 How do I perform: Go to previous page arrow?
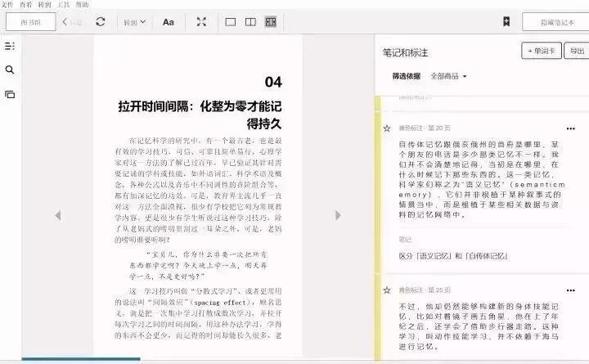pos(58,215)
